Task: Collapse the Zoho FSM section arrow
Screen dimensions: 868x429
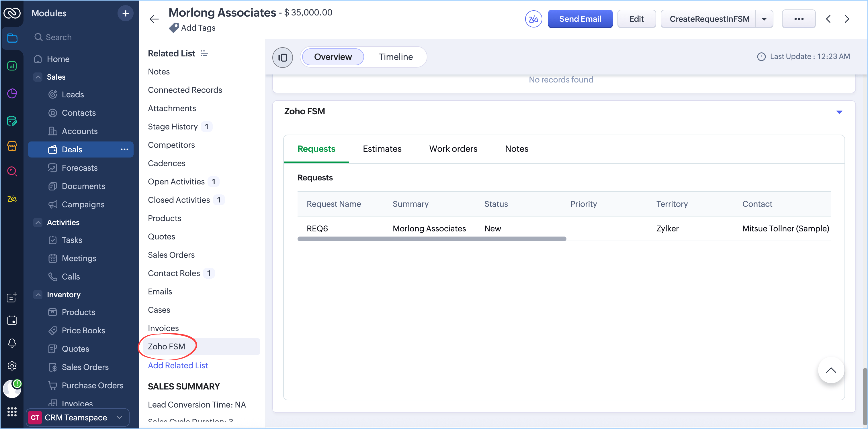Action: pyautogui.click(x=839, y=112)
